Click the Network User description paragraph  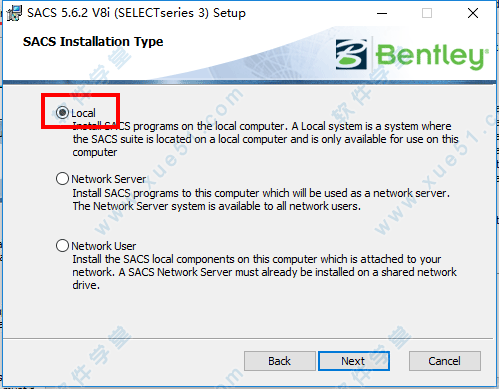pyautogui.click(x=265, y=272)
